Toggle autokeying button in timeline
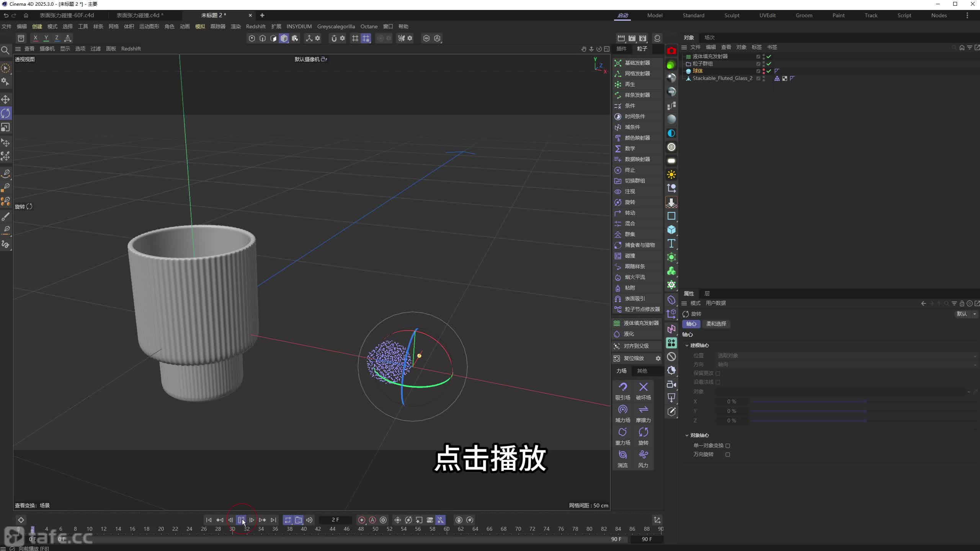Image resolution: width=980 pixels, height=551 pixels. 372,520
